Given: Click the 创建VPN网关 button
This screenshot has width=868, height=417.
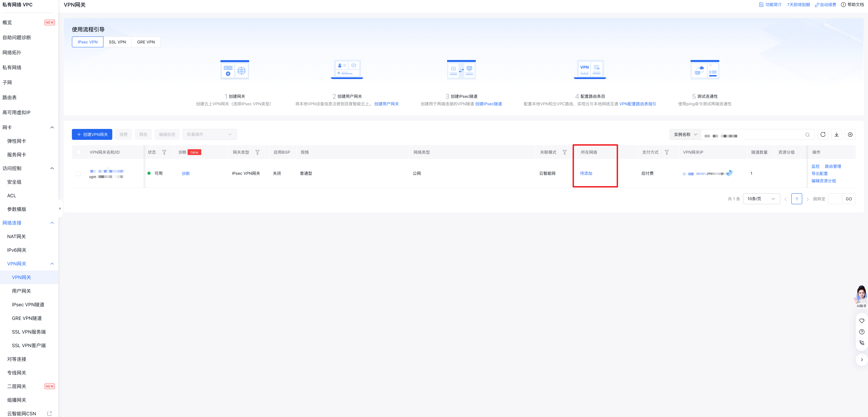Looking at the screenshot, I should click(92, 134).
